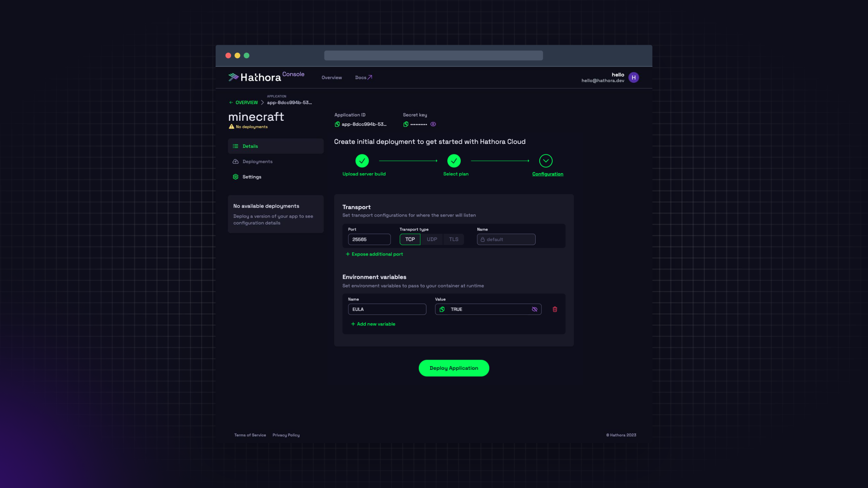Screen dimensions: 868x488
Task: Open Terms of Service link
Action: (x=250, y=435)
